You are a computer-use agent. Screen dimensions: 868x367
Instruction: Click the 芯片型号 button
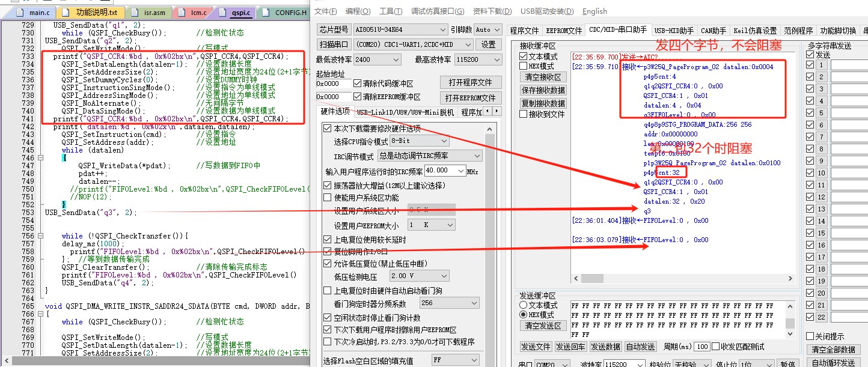334,29
